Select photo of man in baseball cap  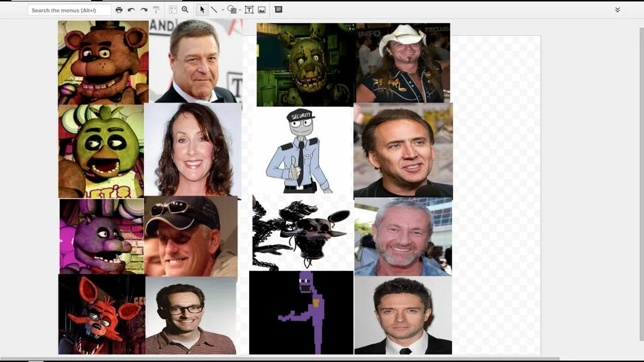click(x=191, y=236)
